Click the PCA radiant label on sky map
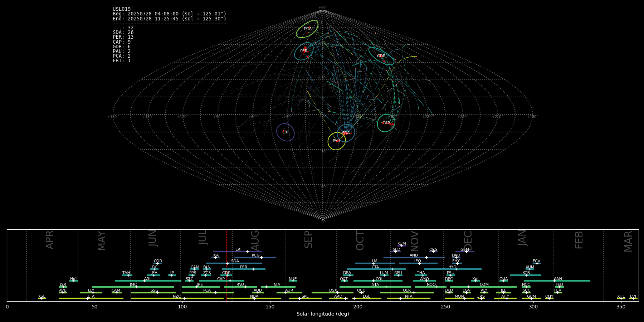This screenshot has height=322, width=644. click(x=308, y=29)
